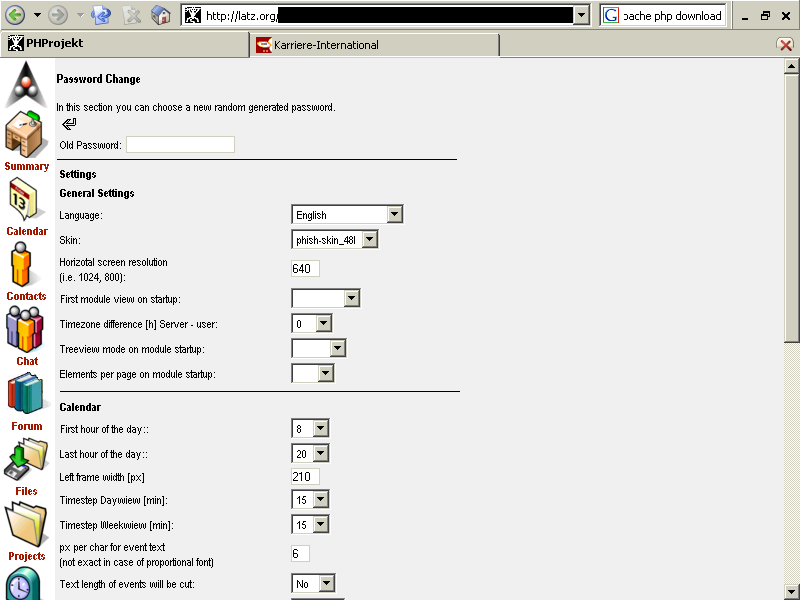Click the px per char for event text field
Image resolution: width=800 pixels, height=600 pixels.
300,554
